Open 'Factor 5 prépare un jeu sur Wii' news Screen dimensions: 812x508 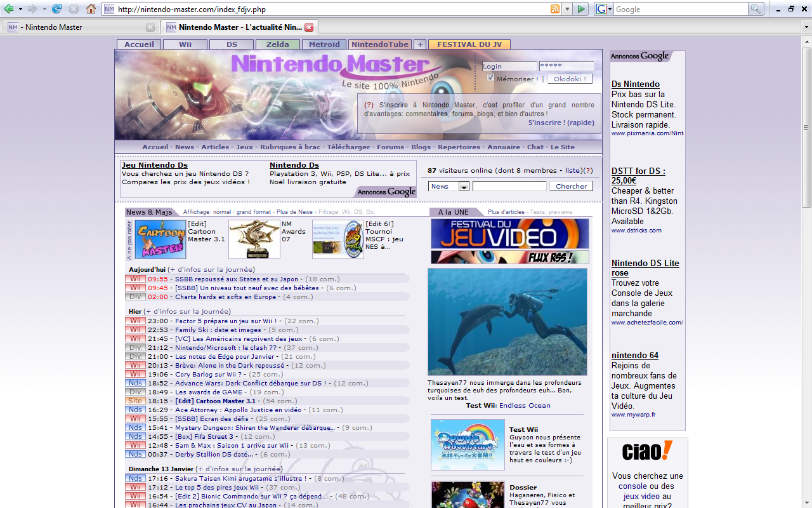click(227, 321)
